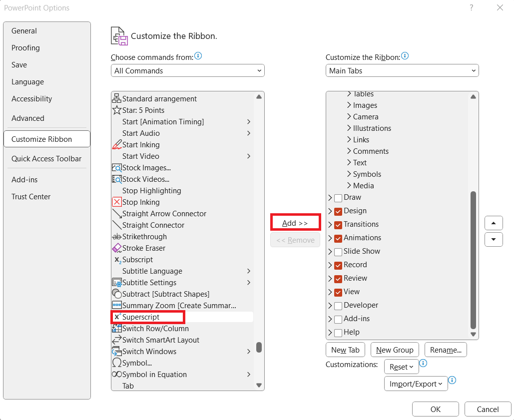Select the Switch SmartArt Layout icon
This screenshot has width=514, height=420.
click(x=117, y=340)
